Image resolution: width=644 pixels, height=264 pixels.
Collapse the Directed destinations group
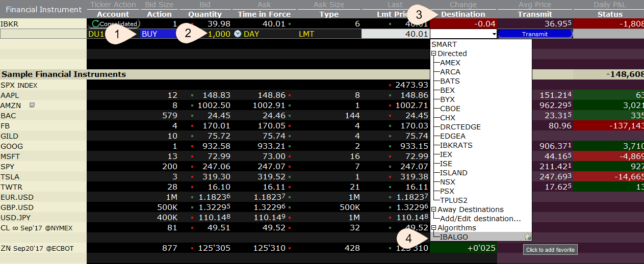[433, 54]
